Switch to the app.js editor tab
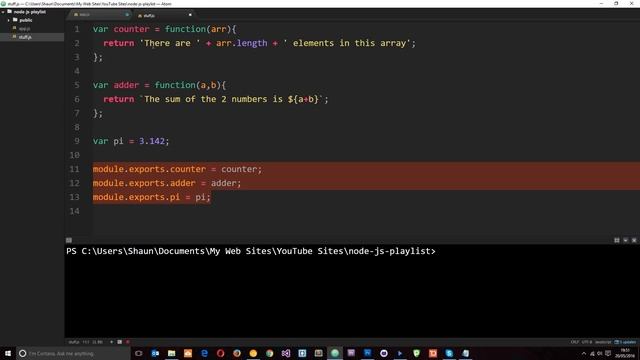Image resolution: width=640 pixels, height=360 pixels. [x=99, y=15]
